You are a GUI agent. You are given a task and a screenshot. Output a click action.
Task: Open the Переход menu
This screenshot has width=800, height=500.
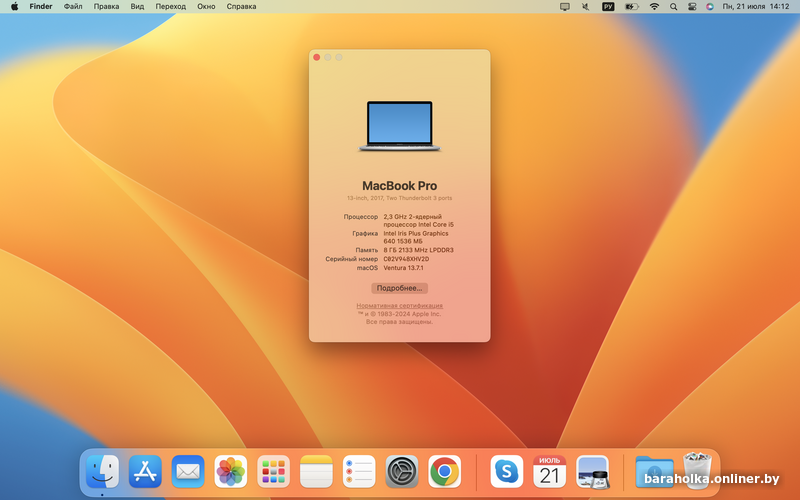coord(170,7)
